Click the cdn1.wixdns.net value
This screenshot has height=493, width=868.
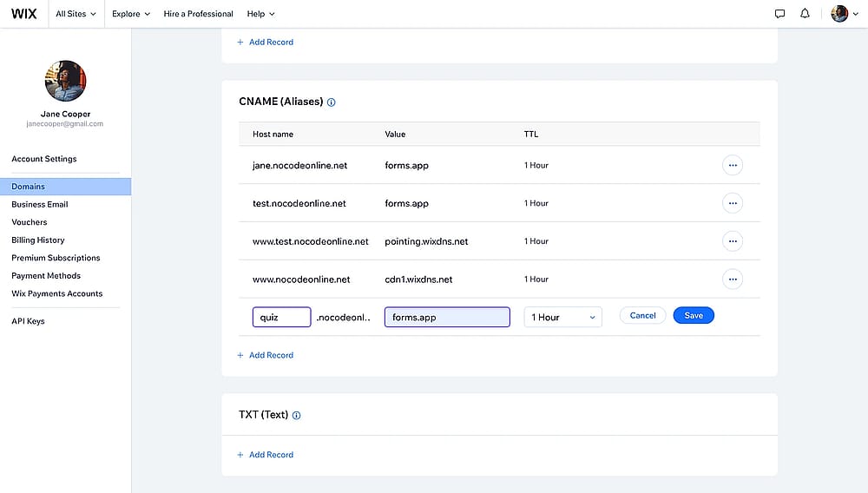pos(418,279)
